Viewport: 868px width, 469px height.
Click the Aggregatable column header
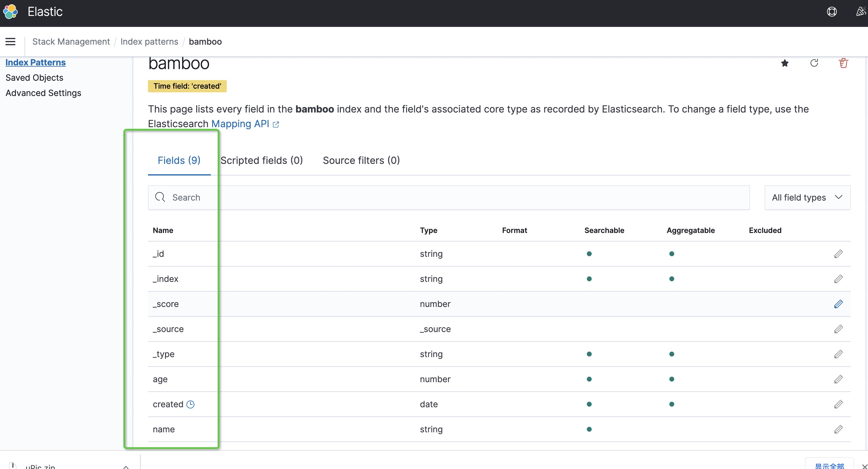[x=690, y=230]
